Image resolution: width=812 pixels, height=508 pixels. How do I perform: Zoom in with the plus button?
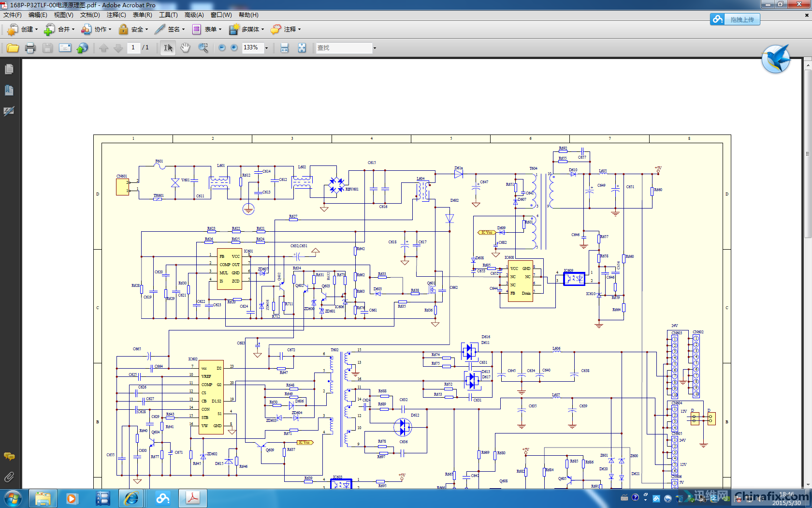click(x=234, y=48)
